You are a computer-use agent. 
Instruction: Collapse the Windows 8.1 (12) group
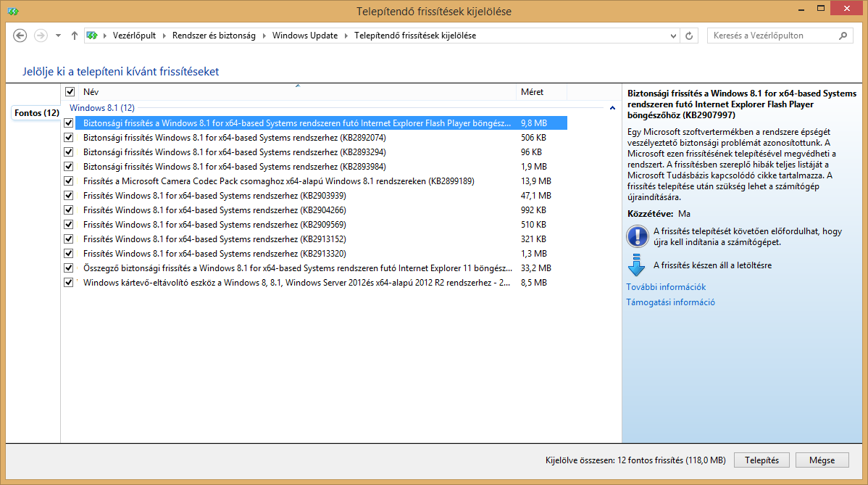coord(612,108)
